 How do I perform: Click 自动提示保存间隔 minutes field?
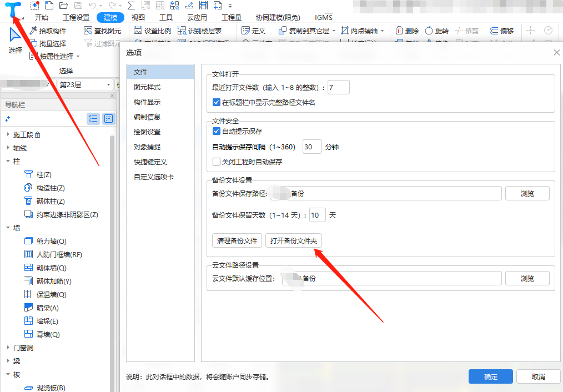pyautogui.click(x=312, y=147)
